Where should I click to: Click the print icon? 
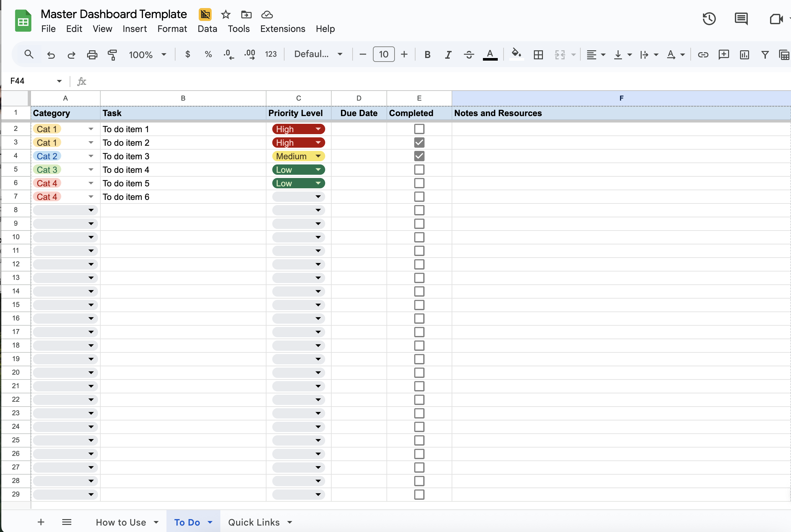coord(92,54)
